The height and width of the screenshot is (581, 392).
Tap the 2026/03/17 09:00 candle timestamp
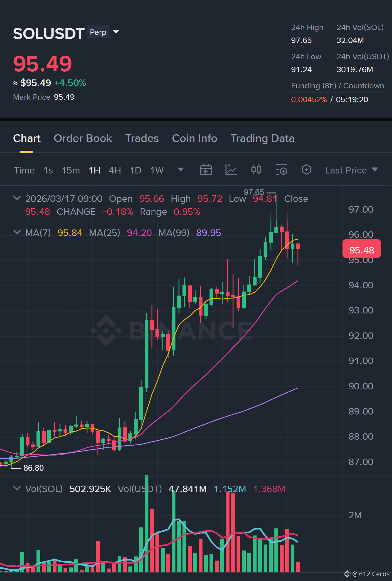click(x=64, y=199)
